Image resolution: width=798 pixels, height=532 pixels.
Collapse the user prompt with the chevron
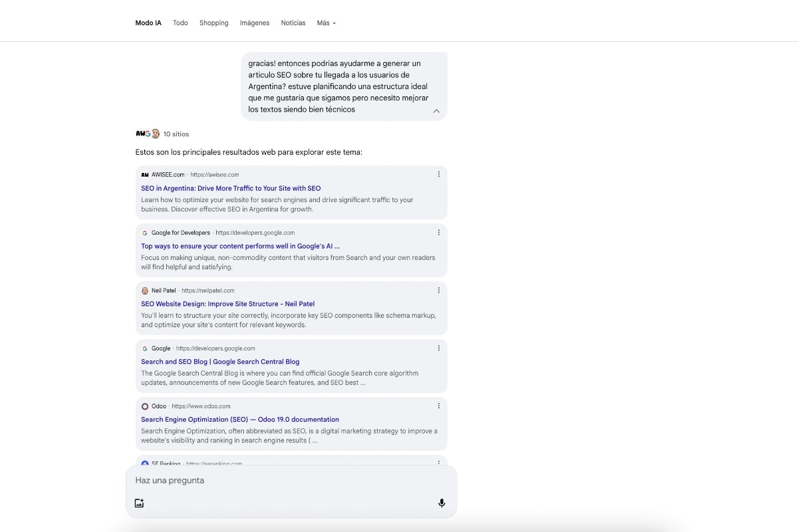point(436,111)
